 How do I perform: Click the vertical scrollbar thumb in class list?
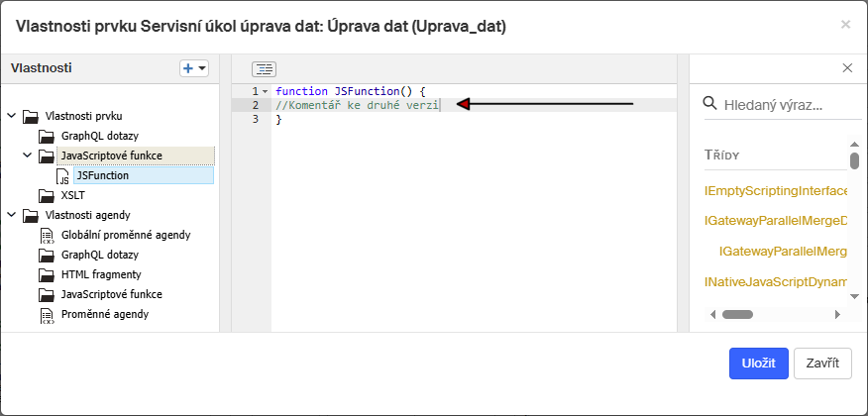(854, 159)
